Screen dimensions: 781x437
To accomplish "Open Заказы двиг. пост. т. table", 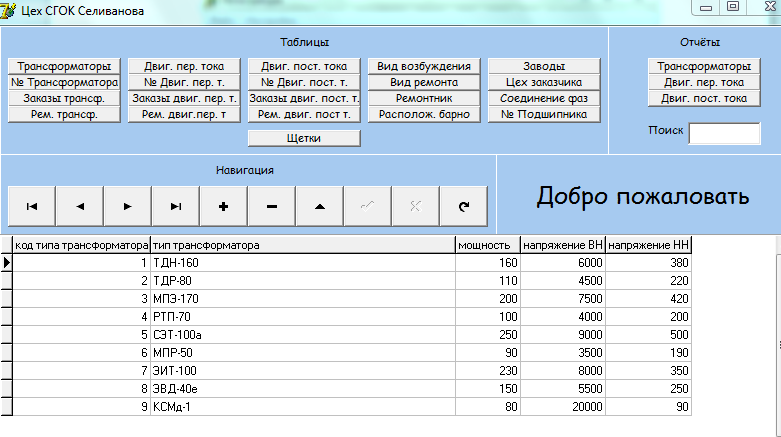I will pyautogui.click(x=304, y=98).
